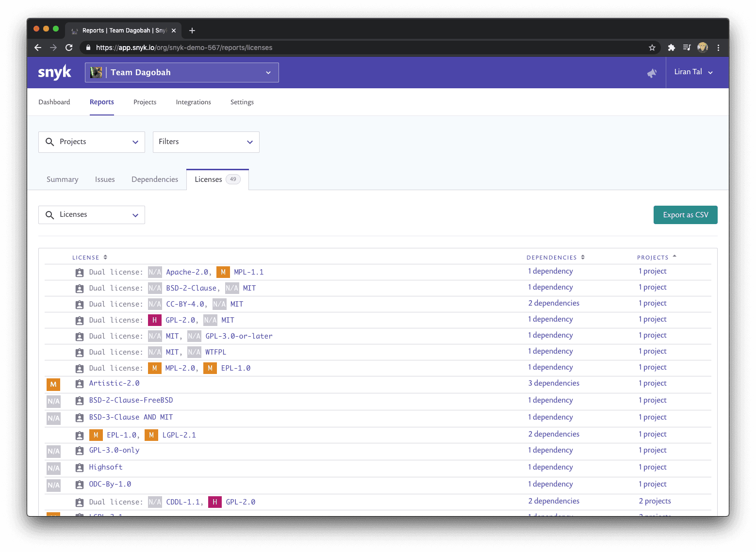Switch to the Issues tab

pyautogui.click(x=105, y=179)
